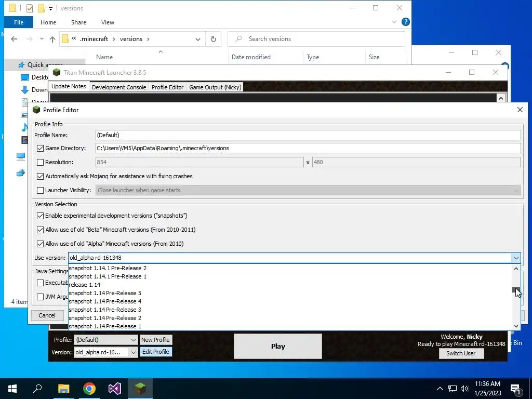Enable the Resolution checkbox

[x=40, y=162]
